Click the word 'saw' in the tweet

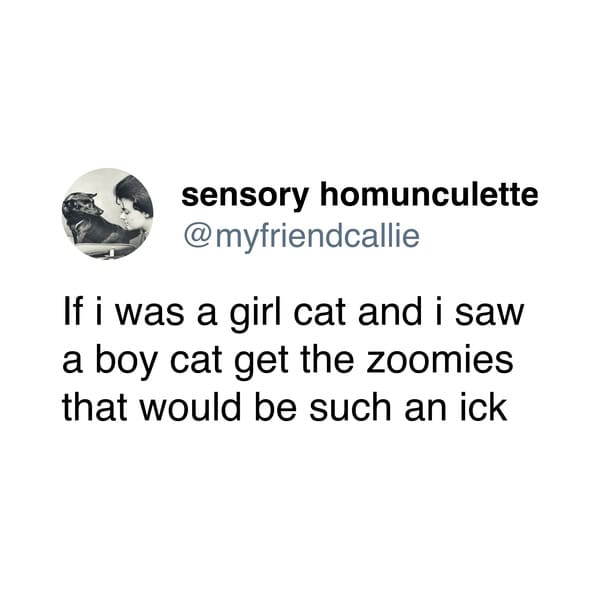(x=489, y=317)
